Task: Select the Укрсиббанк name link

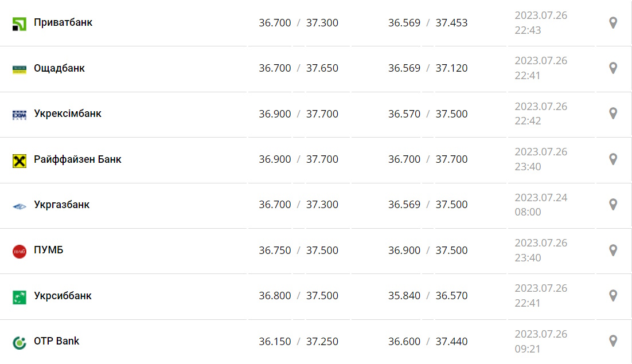Action: [x=63, y=296]
